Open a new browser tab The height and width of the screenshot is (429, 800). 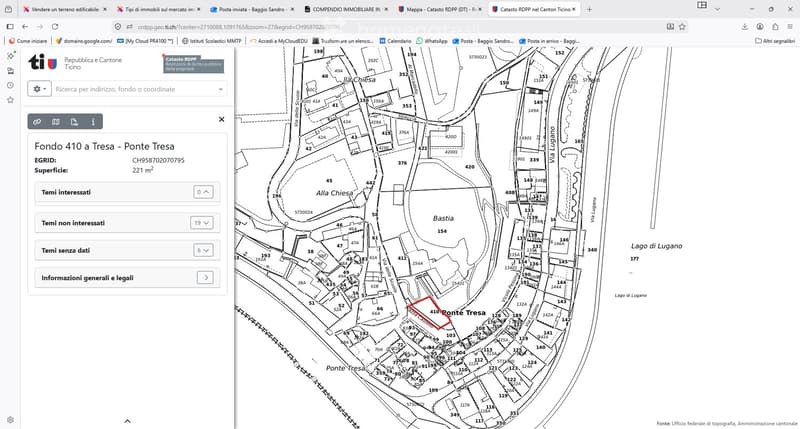589,9
